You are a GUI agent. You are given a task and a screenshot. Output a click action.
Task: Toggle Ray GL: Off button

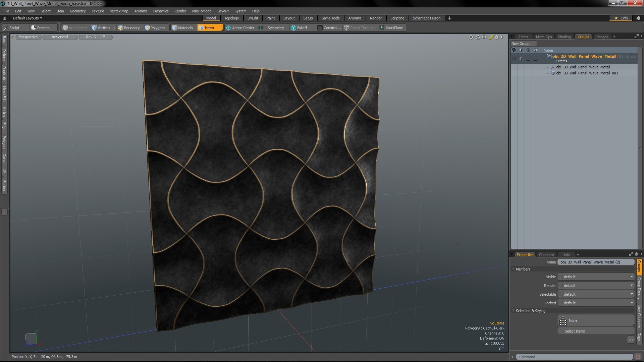pyautogui.click(x=95, y=37)
